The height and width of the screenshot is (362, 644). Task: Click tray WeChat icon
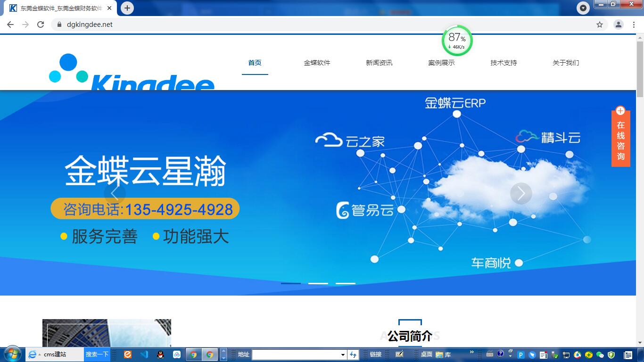600,355
